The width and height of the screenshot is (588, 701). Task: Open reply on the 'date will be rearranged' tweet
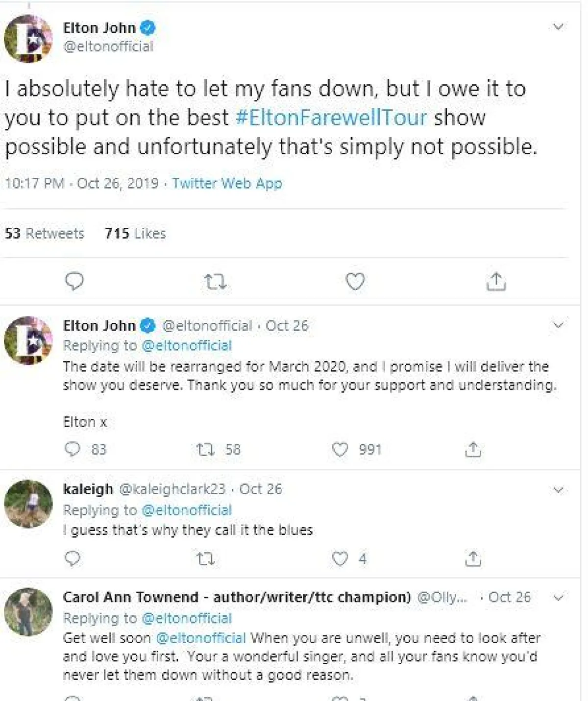[x=73, y=449]
